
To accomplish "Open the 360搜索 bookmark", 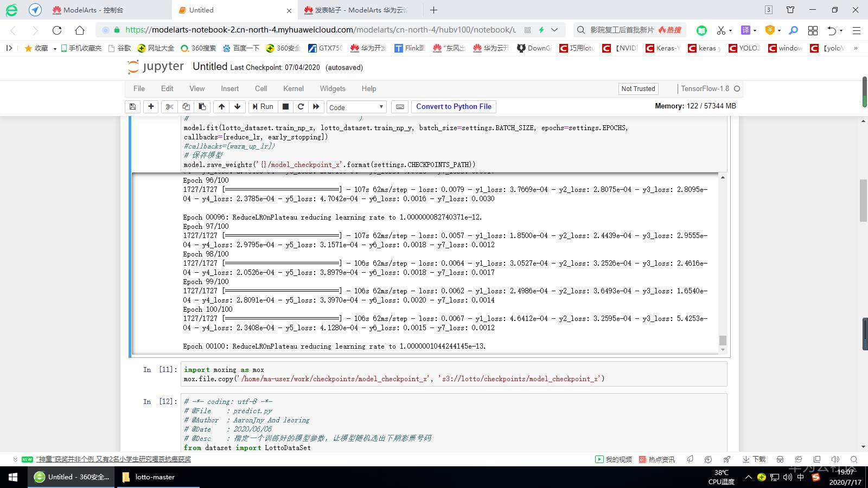I will (199, 48).
